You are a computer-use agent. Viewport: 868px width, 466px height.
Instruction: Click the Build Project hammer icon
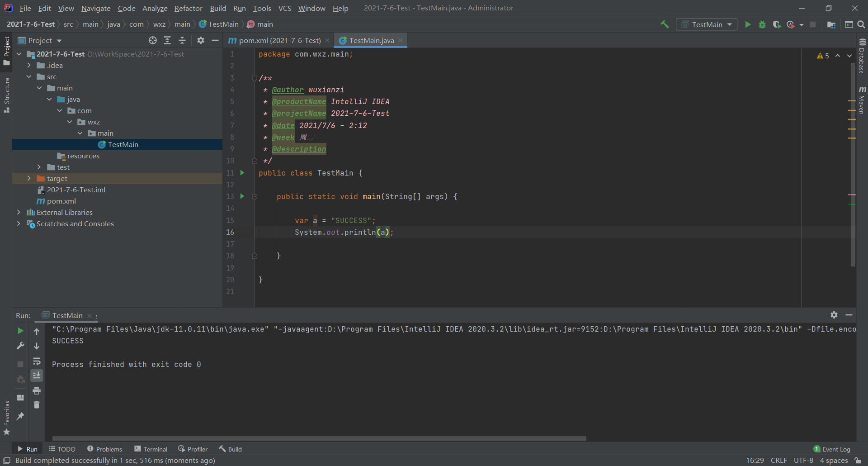pos(665,24)
